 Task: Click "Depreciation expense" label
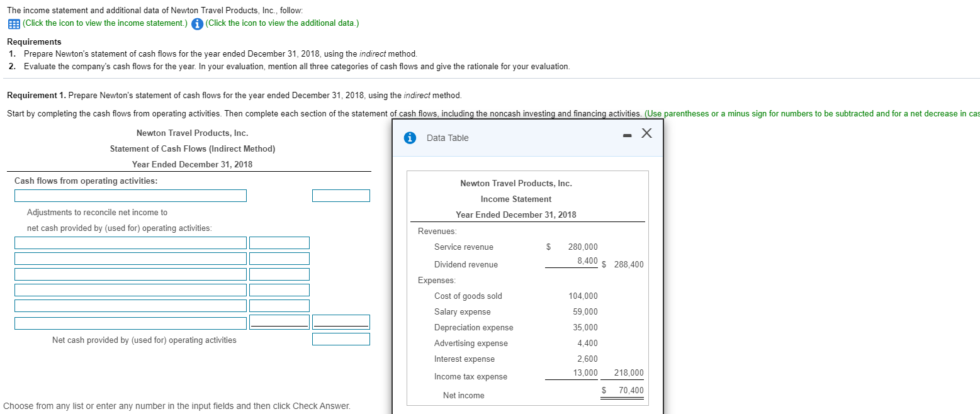(474, 328)
